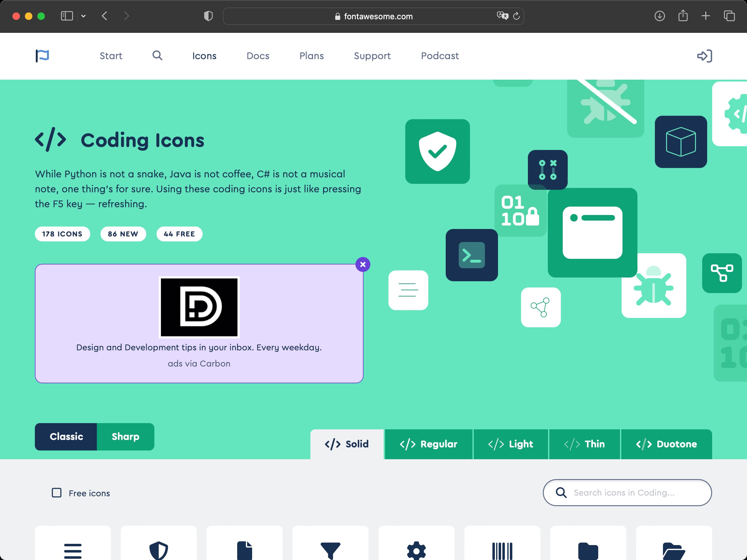The height and width of the screenshot is (560, 747).
Task: Switch to Sharp icon style
Action: 125,436
